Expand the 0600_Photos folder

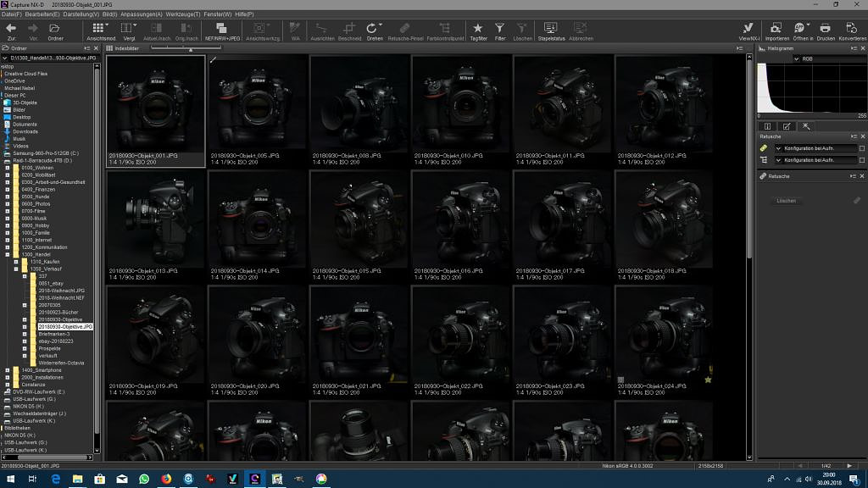tap(8, 203)
